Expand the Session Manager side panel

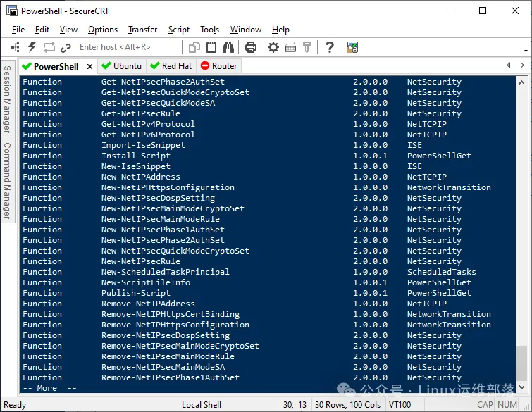[x=7, y=99]
